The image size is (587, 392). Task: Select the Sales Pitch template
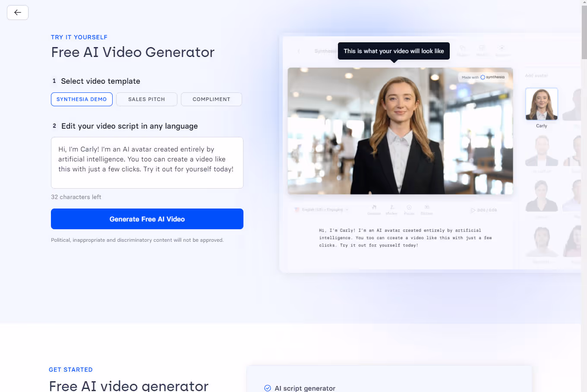pos(147,99)
